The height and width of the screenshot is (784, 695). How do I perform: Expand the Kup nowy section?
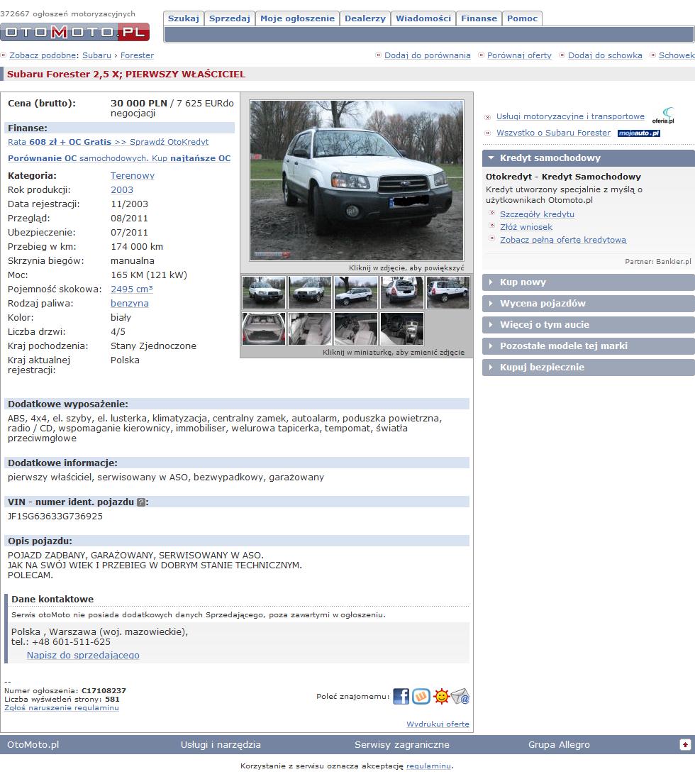point(589,282)
